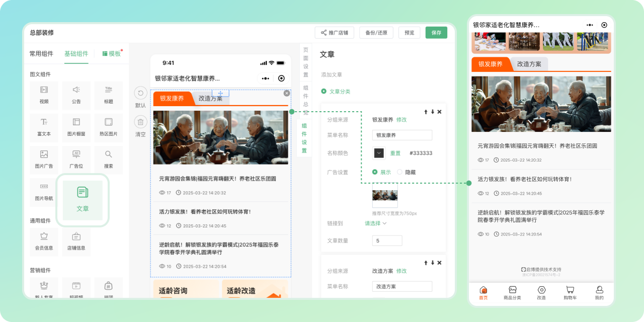Delete the 改造方案 group with X

439,263
